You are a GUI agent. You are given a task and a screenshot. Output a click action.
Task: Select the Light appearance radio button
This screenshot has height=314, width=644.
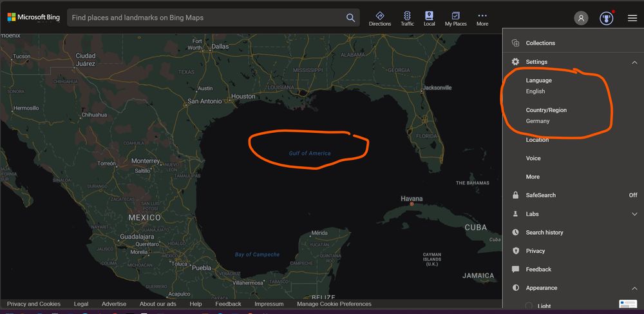tap(529, 306)
